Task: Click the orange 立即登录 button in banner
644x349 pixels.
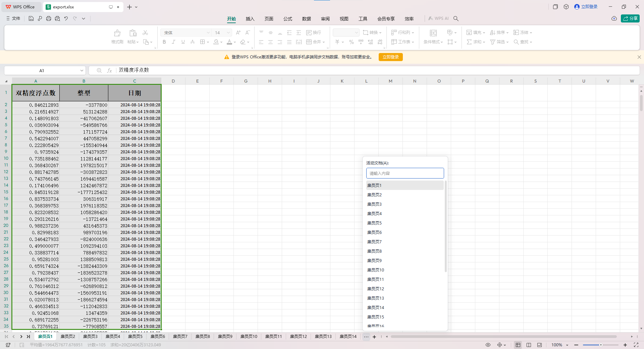Action: pyautogui.click(x=390, y=57)
